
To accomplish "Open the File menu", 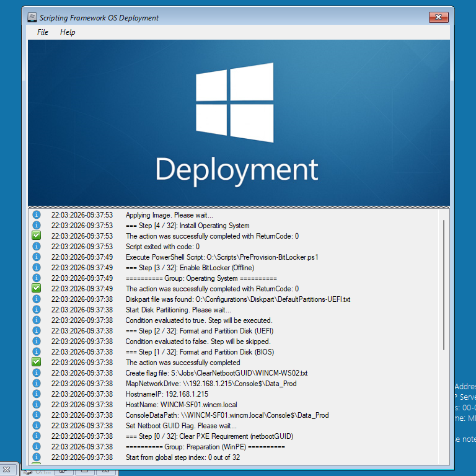I will pyautogui.click(x=43, y=32).
